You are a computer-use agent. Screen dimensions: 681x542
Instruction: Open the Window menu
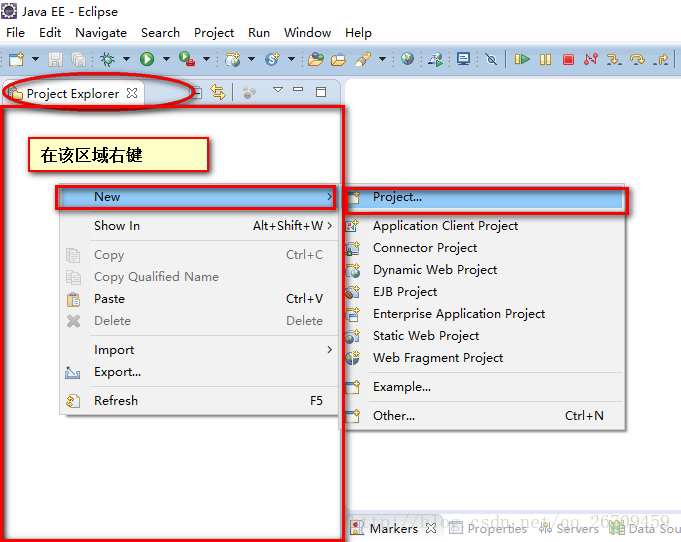pyautogui.click(x=307, y=33)
